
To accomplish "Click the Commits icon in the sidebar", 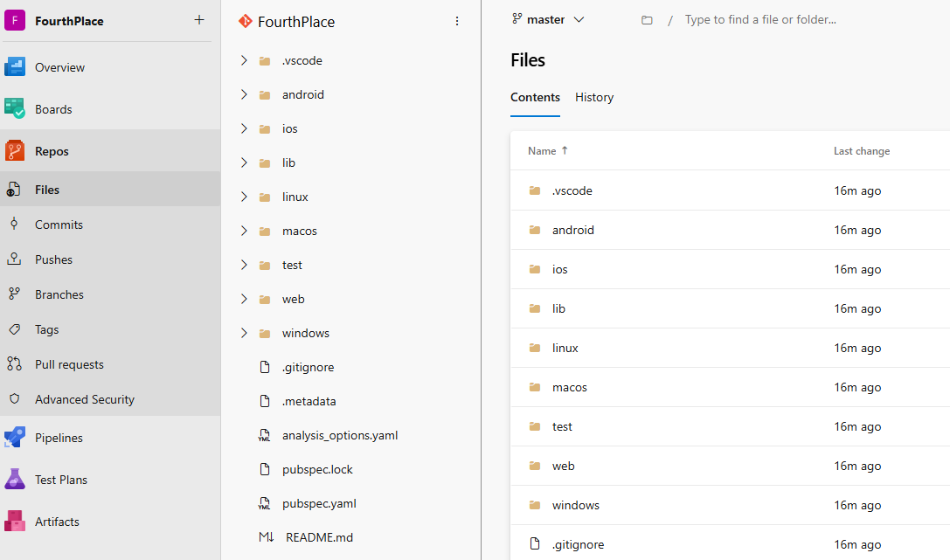I will coord(14,224).
